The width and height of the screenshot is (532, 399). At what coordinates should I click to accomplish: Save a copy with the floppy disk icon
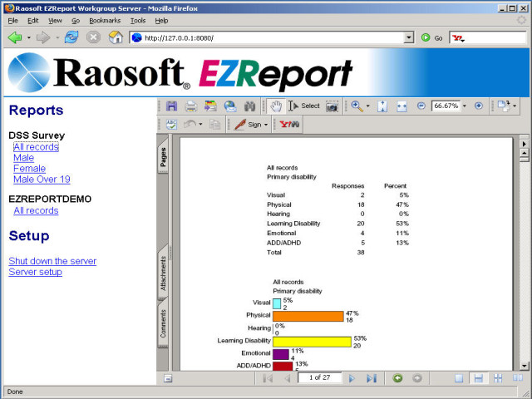172,106
